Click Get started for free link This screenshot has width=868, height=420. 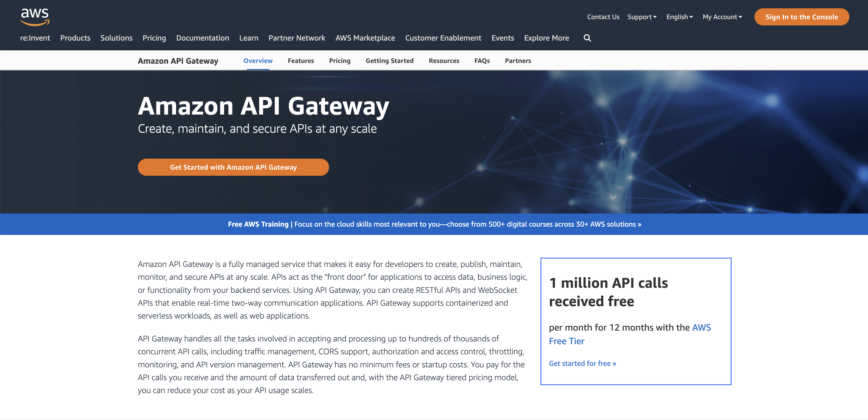click(582, 364)
